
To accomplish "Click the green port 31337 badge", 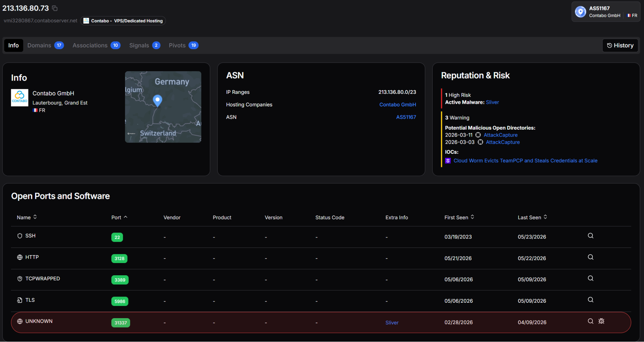I will tap(120, 323).
